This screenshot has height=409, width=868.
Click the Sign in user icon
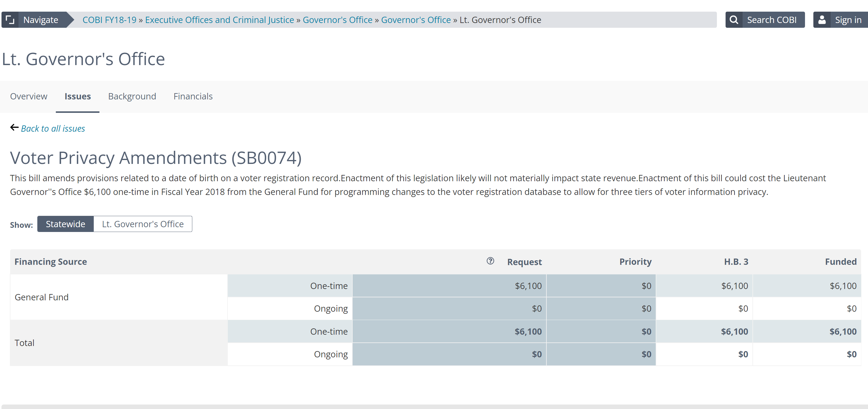coord(822,19)
